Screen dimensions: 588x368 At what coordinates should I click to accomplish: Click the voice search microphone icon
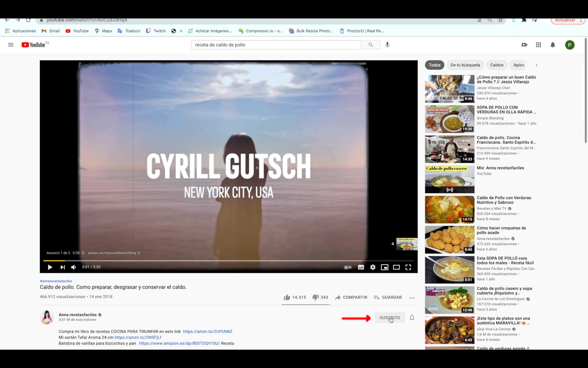click(387, 45)
